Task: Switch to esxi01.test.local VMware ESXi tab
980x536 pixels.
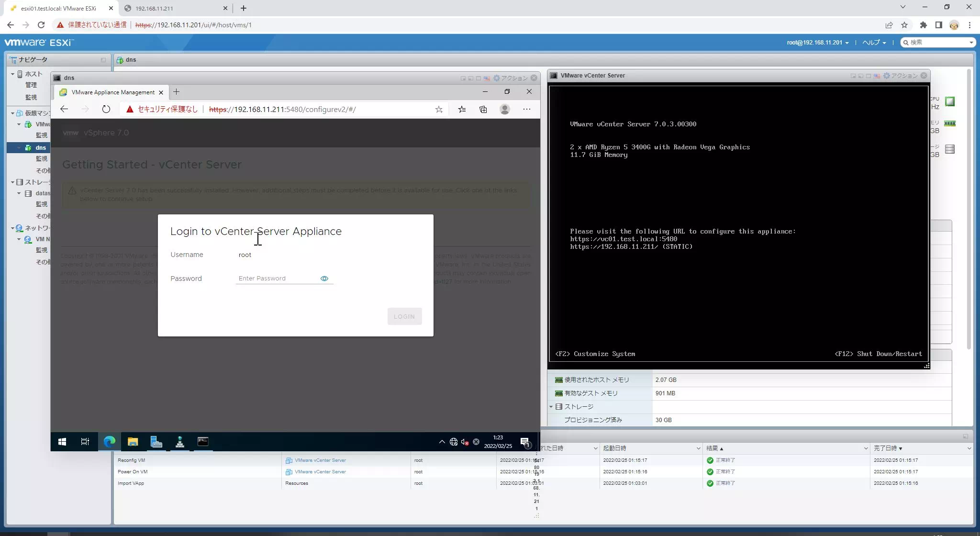Action: (x=59, y=8)
